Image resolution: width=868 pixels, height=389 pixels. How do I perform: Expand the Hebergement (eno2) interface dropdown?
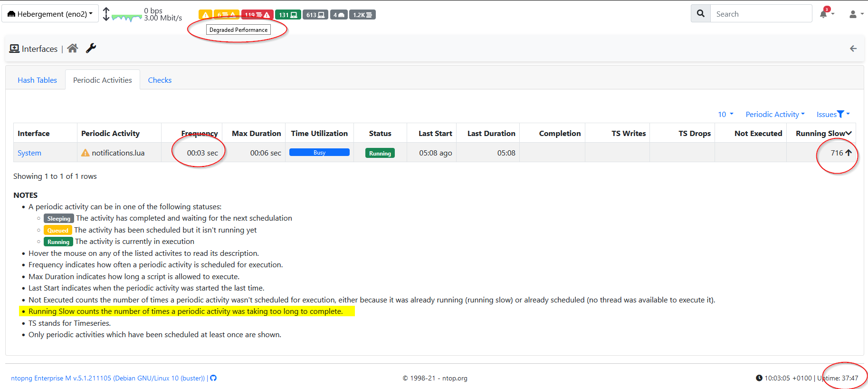50,14
